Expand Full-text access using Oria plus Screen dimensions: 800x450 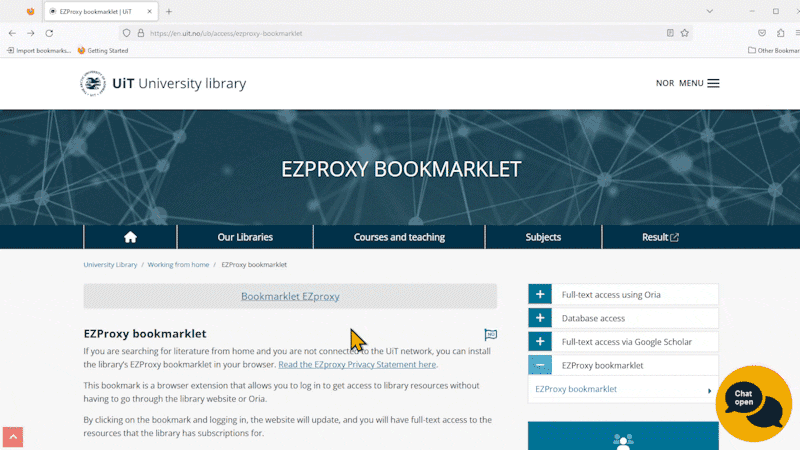pyautogui.click(x=540, y=294)
